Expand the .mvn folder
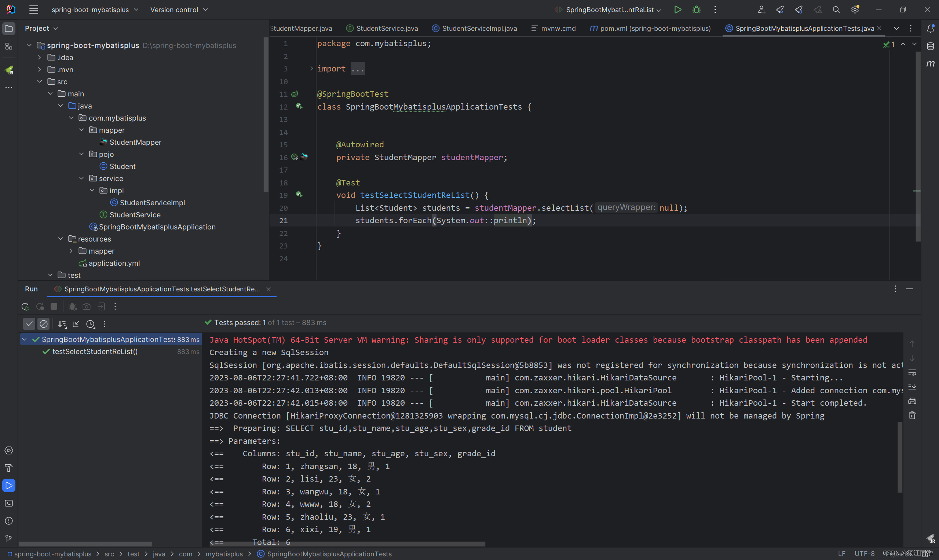Screen dimensions: 939x560 pos(39,69)
